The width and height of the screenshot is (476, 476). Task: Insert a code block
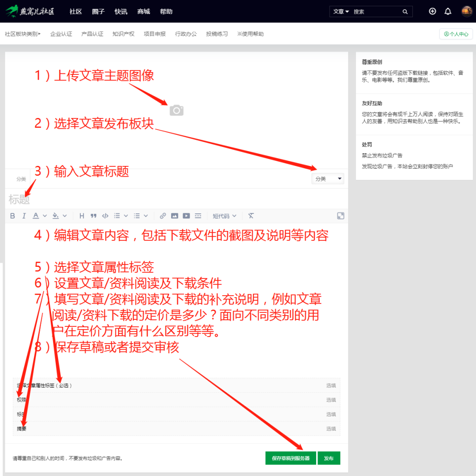pyautogui.click(x=105, y=216)
